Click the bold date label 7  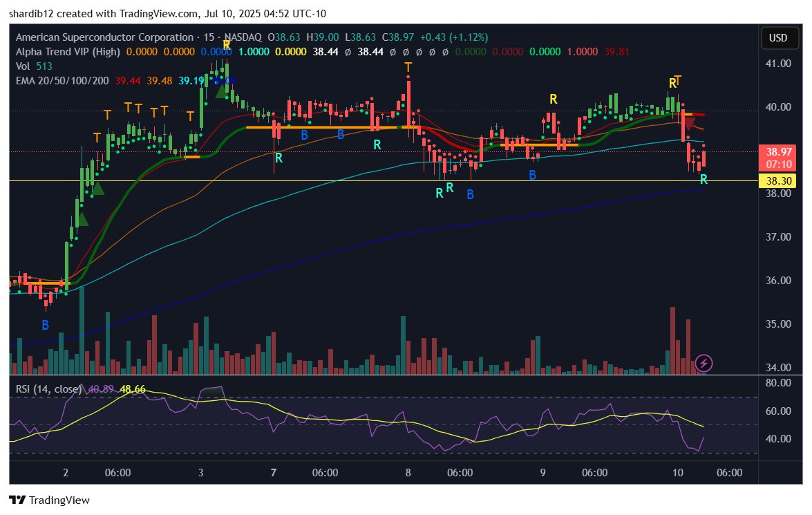pyautogui.click(x=274, y=473)
